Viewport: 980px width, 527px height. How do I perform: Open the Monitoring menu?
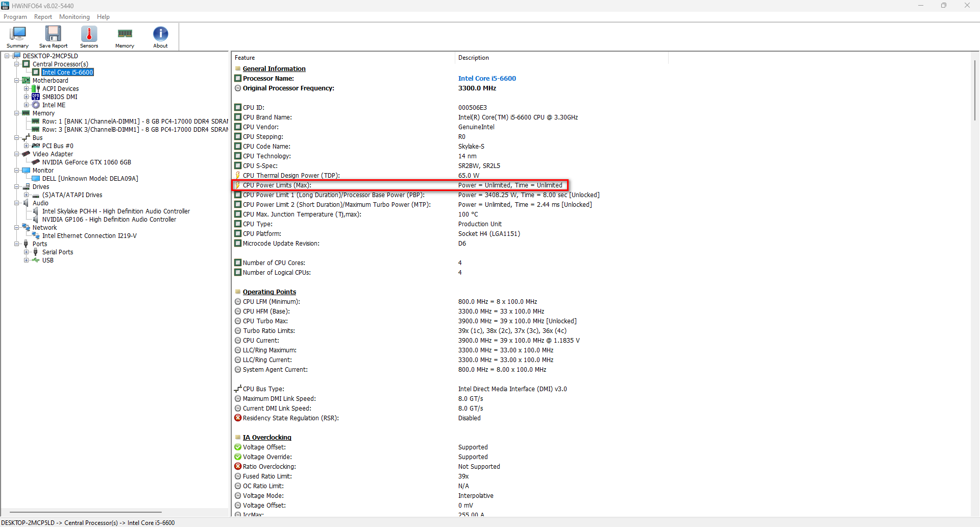click(x=75, y=17)
